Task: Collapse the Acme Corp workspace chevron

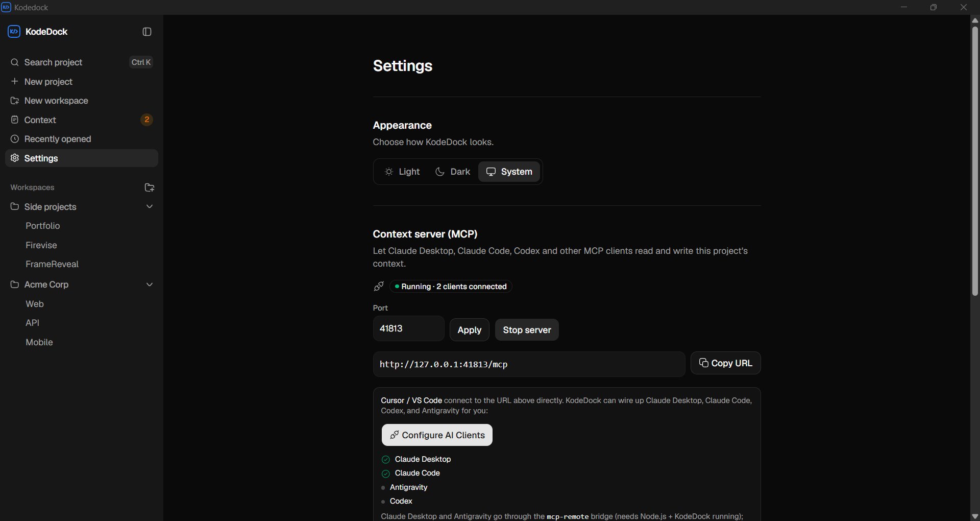Action: pos(150,285)
